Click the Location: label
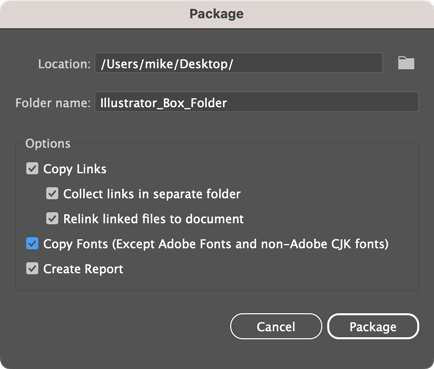Viewport: 434px width, 369px height. [64, 64]
